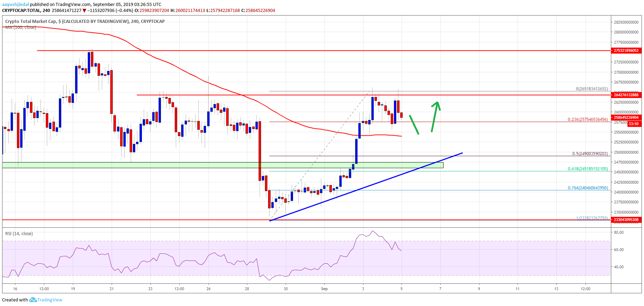Click the 60.00 RSI axis value

click(x=619, y=250)
